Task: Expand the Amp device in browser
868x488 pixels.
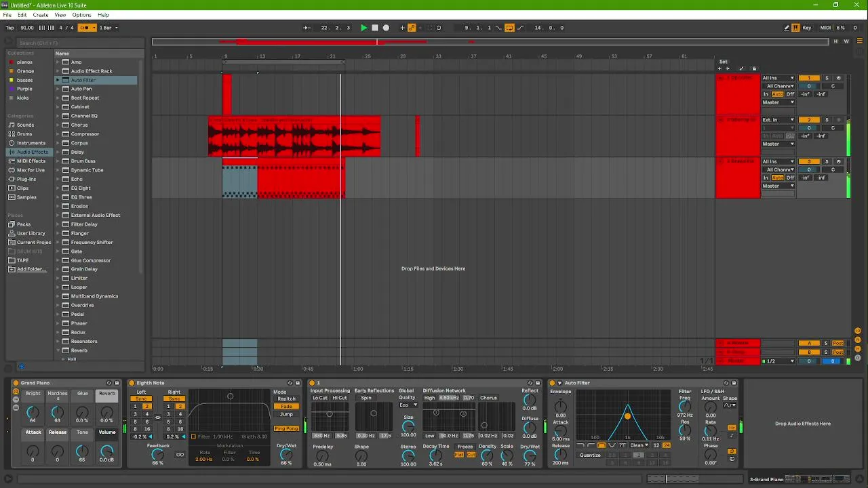Action: pos(57,62)
